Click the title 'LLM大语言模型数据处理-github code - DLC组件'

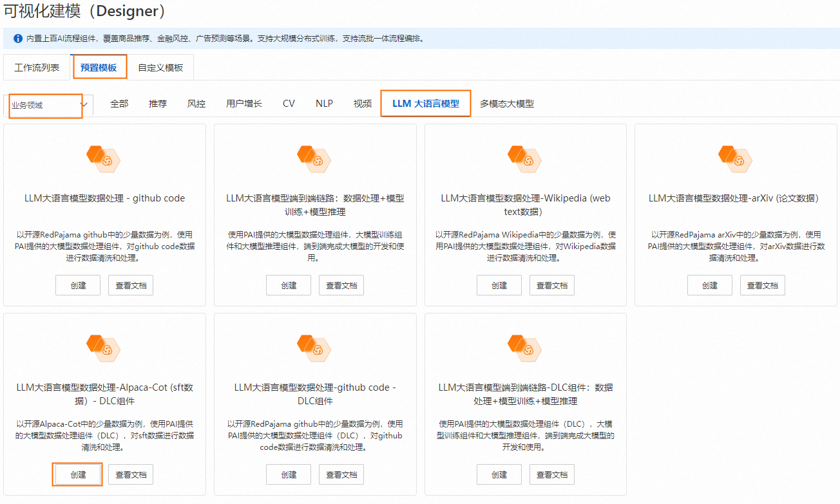pos(315,394)
